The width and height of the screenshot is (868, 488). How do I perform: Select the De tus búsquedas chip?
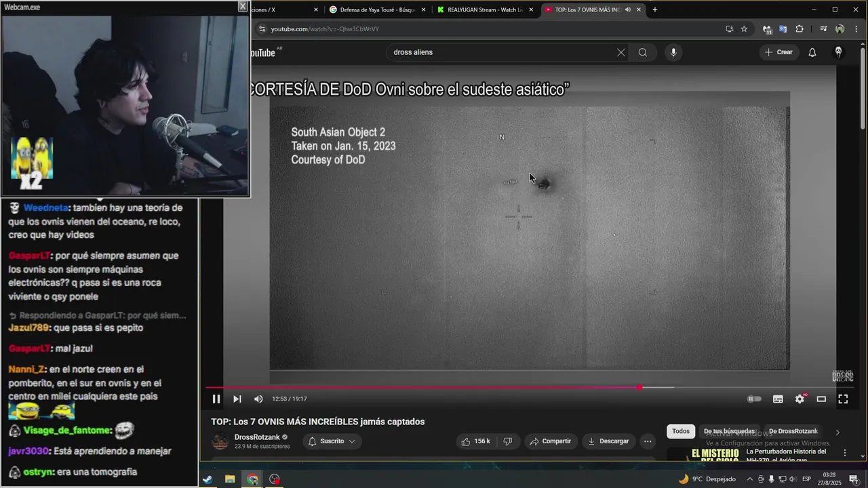(729, 431)
